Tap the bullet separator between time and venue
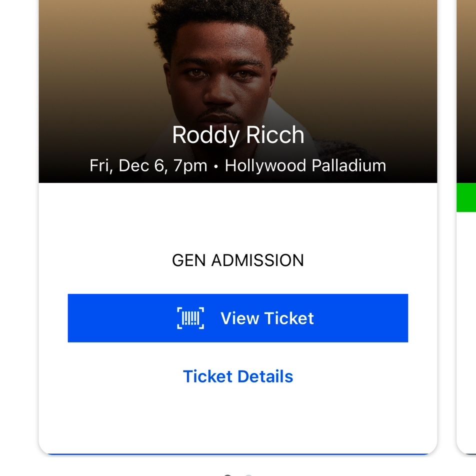The width and height of the screenshot is (476, 476). click(216, 166)
